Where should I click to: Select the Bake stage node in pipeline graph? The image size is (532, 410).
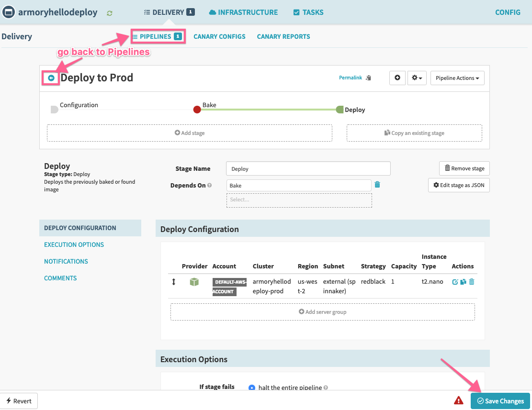pos(197,110)
